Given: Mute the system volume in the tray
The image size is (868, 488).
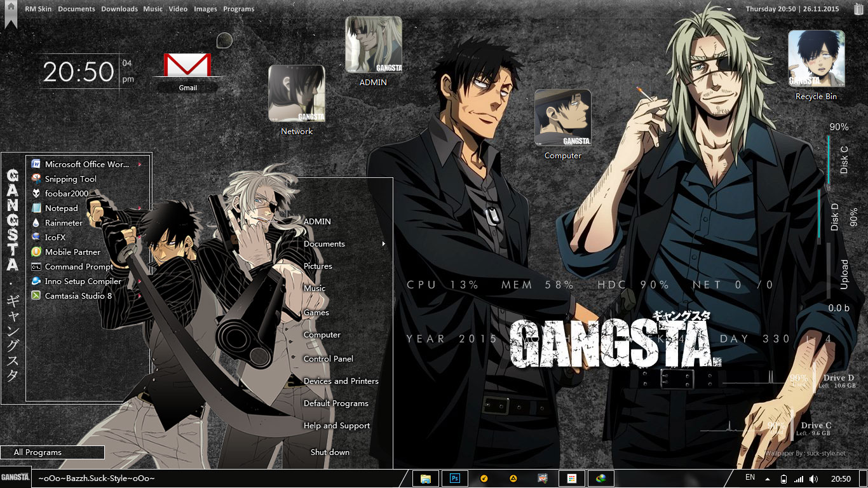Looking at the screenshot, I should pyautogui.click(x=815, y=477).
